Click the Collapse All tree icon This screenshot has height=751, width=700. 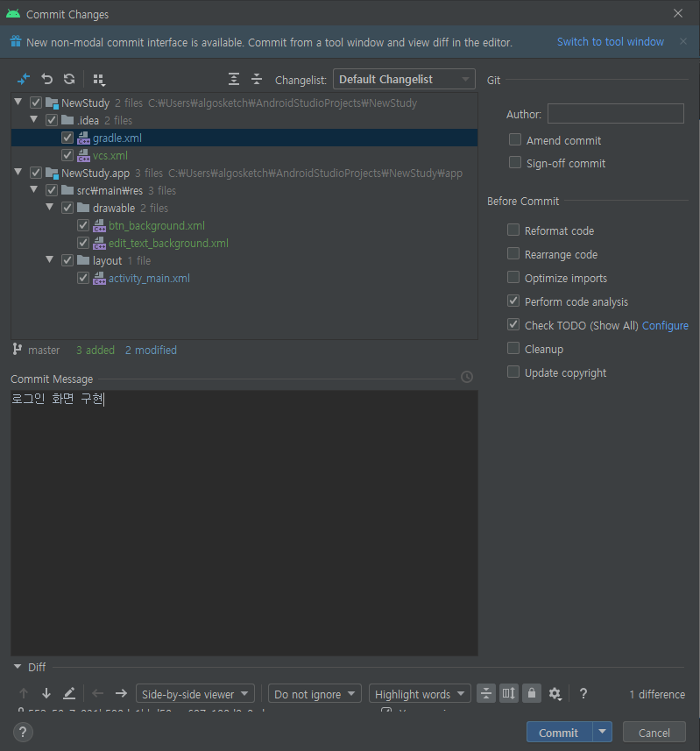(x=257, y=79)
